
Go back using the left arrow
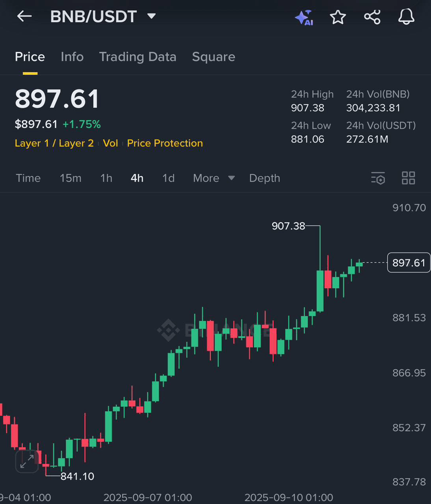coord(24,16)
